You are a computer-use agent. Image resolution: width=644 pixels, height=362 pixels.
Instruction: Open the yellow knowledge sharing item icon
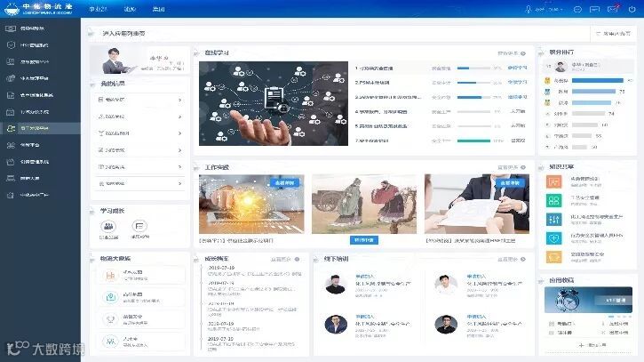click(x=553, y=257)
